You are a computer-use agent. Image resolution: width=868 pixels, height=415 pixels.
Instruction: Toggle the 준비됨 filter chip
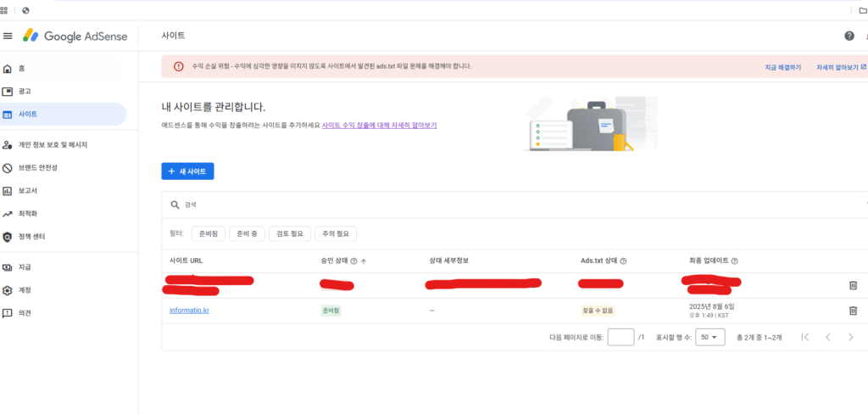click(209, 233)
